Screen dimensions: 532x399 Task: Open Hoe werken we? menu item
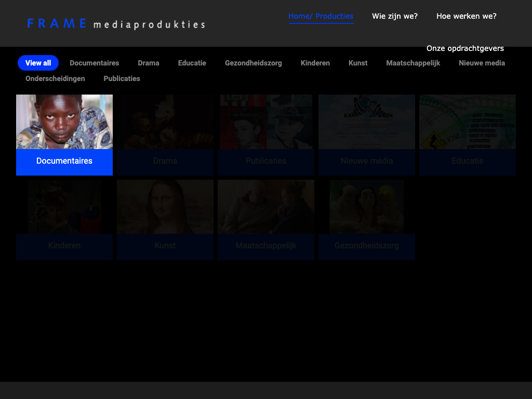pyautogui.click(x=466, y=16)
